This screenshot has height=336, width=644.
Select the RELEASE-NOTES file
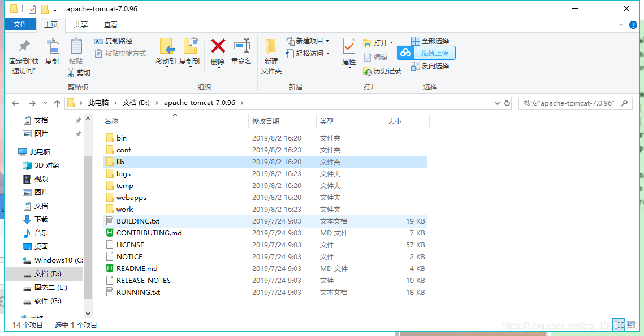pyautogui.click(x=265, y=281)
